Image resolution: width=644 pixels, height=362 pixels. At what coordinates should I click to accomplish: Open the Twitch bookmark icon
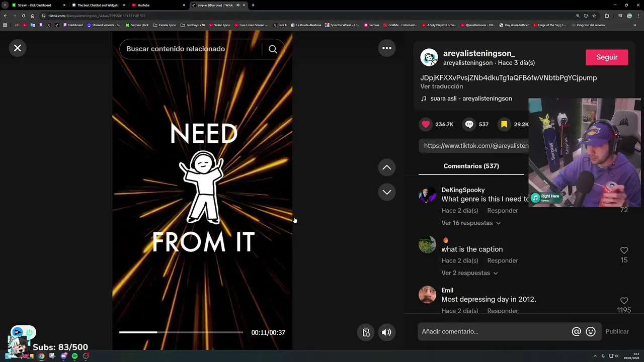(41, 25)
